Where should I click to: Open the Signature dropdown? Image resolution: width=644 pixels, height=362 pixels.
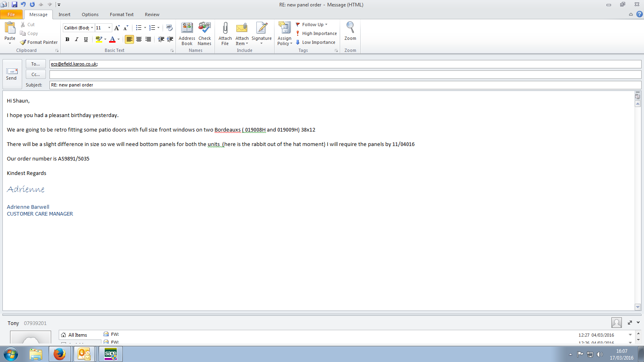pyautogui.click(x=262, y=41)
